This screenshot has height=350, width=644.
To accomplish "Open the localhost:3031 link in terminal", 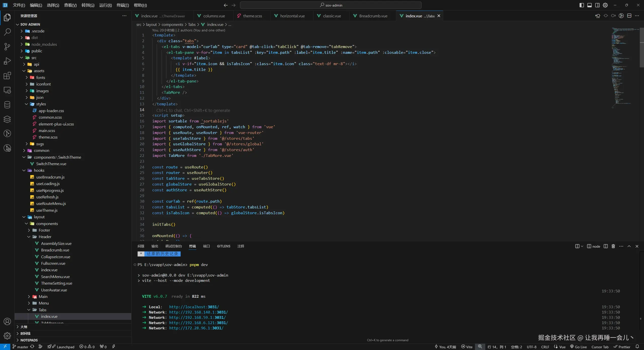I will pos(194,307).
